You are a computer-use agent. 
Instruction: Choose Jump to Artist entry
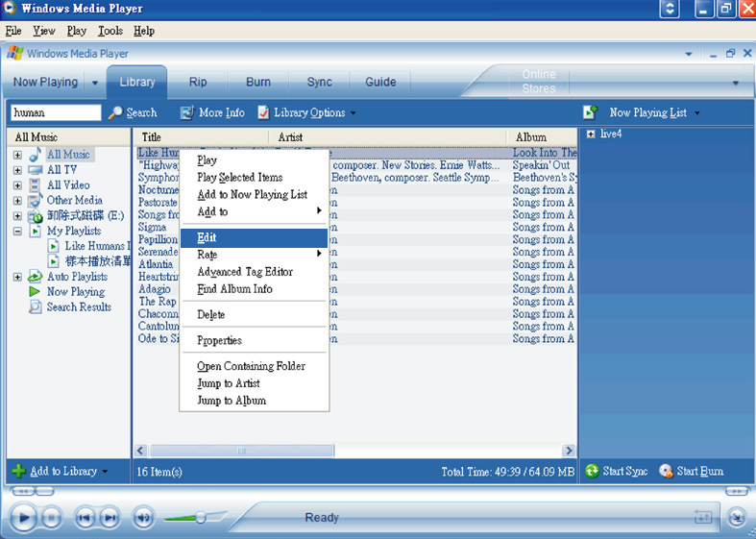point(254,383)
